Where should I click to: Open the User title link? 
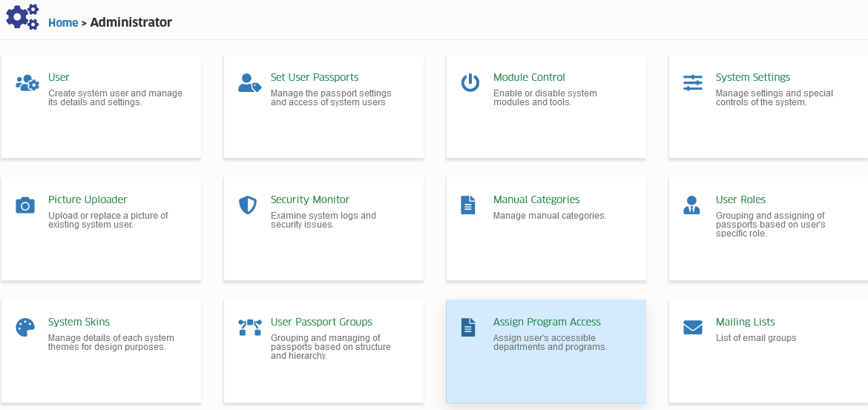tap(59, 77)
